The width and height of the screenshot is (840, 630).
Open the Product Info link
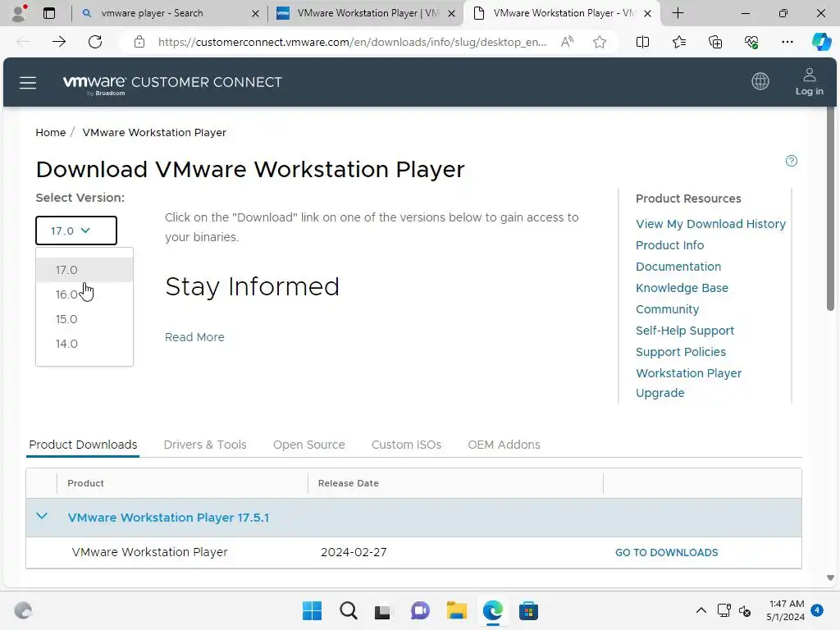669,245
